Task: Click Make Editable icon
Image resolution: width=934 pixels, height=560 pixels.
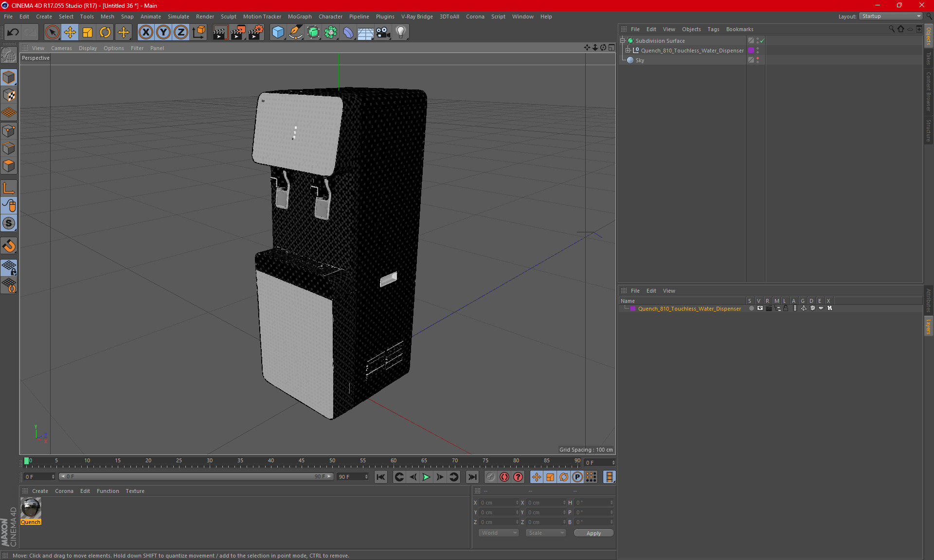Action: [9, 55]
